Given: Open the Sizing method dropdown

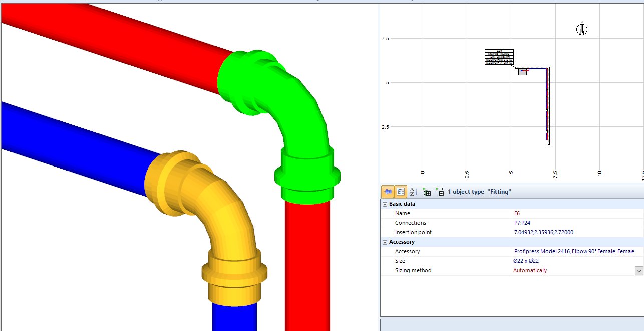Looking at the screenshot, I should click(x=638, y=270).
